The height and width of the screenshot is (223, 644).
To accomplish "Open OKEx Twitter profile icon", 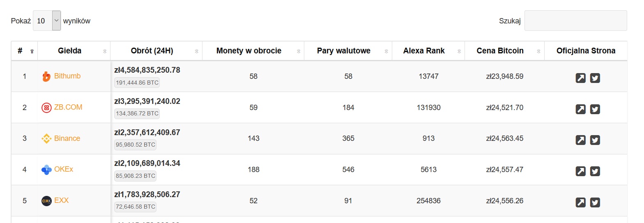I will coord(595,171).
